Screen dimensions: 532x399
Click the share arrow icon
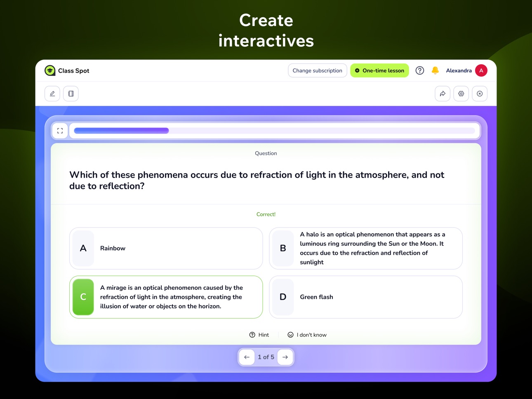click(x=443, y=94)
